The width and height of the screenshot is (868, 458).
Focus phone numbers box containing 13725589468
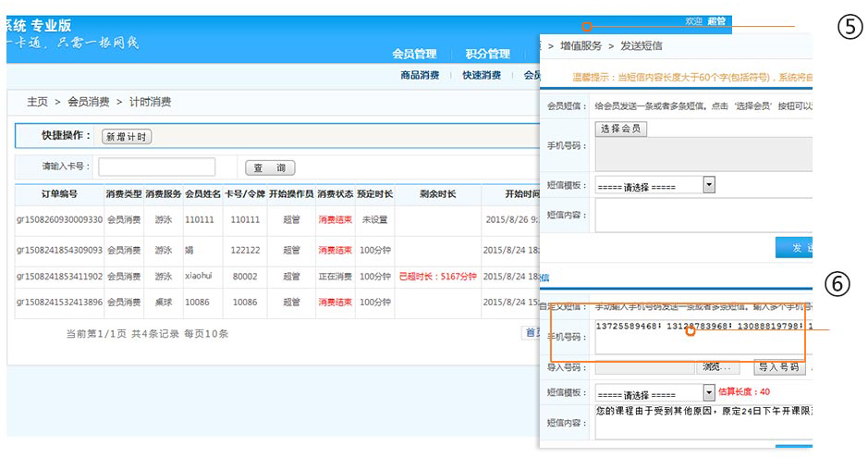[x=703, y=337]
